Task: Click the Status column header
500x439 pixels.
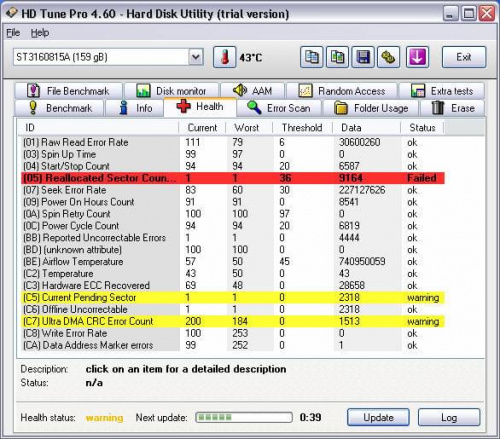Action: click(422, 128)
